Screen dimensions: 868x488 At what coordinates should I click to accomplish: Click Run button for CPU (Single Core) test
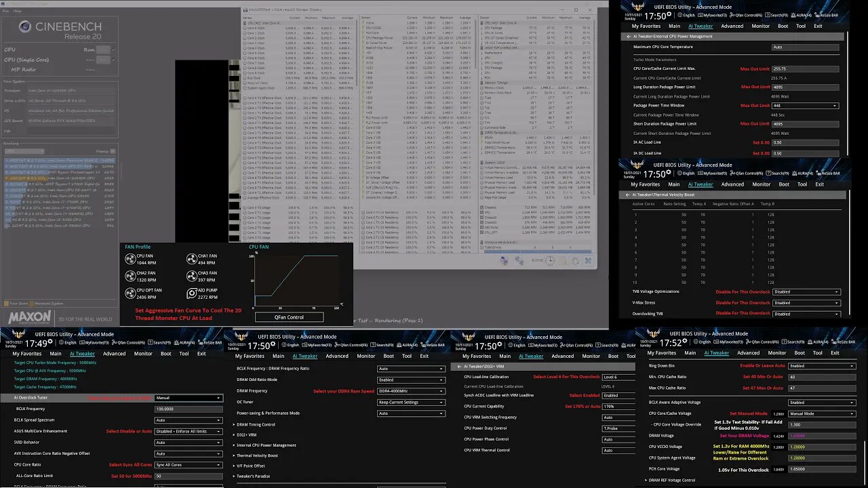[103, 60]
